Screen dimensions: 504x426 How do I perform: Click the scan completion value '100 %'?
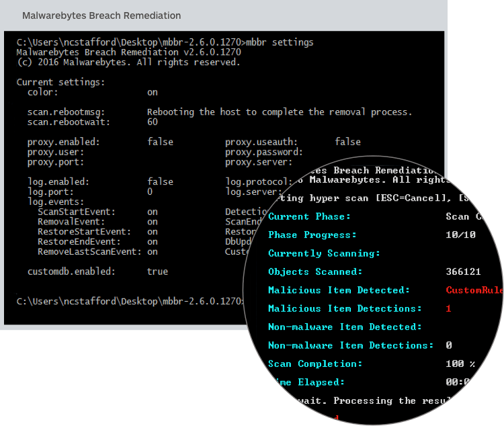(460, 364)
